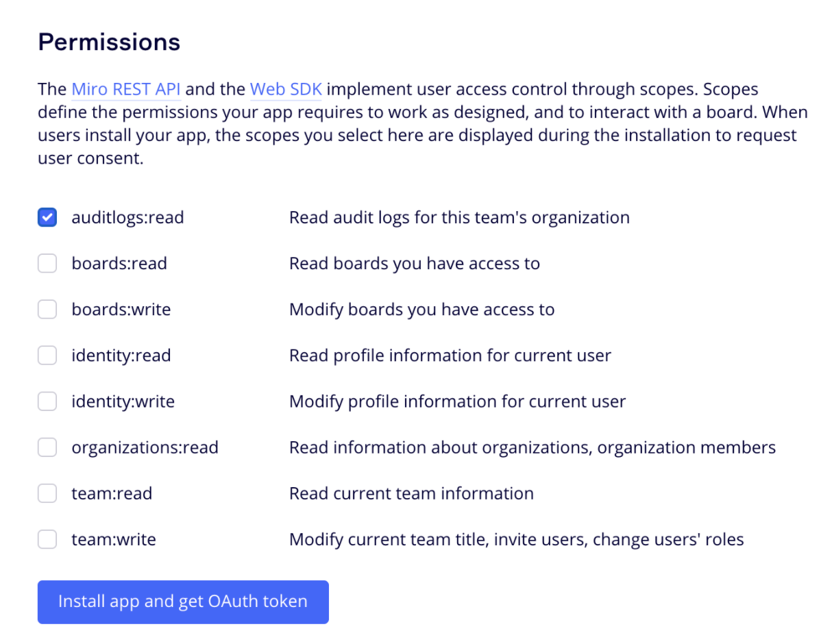
Task: Click the boards:write scope name text
Action: 121,310
